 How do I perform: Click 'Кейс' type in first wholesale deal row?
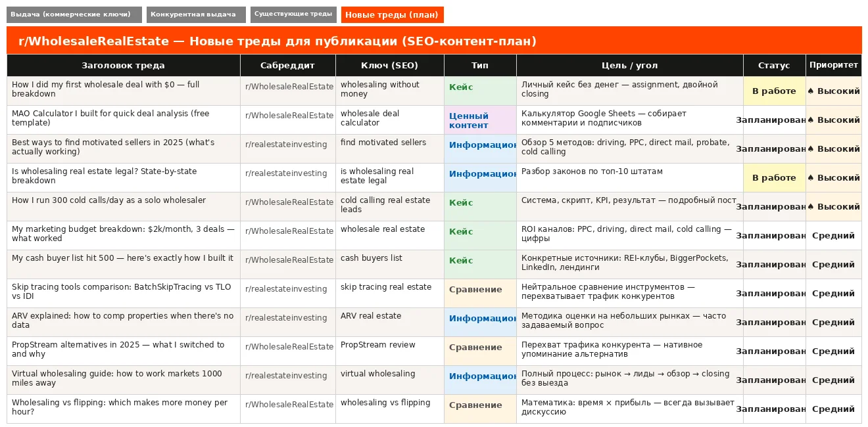(480, 91)
